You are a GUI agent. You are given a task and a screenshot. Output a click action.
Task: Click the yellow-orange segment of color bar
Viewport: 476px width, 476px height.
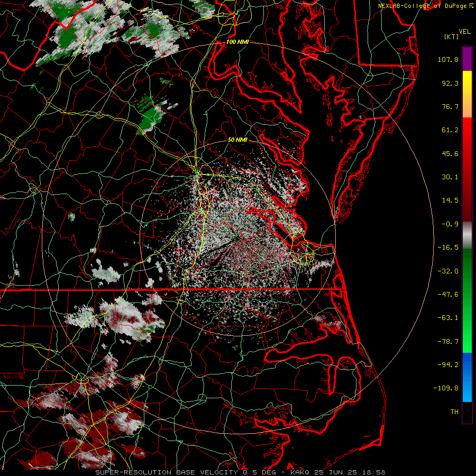click(x=467, y=94)
